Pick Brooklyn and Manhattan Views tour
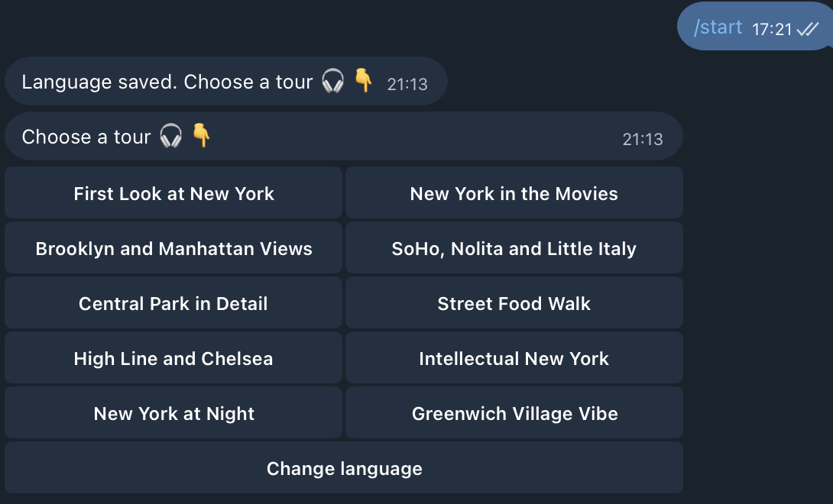 click(x=173, y=249)
